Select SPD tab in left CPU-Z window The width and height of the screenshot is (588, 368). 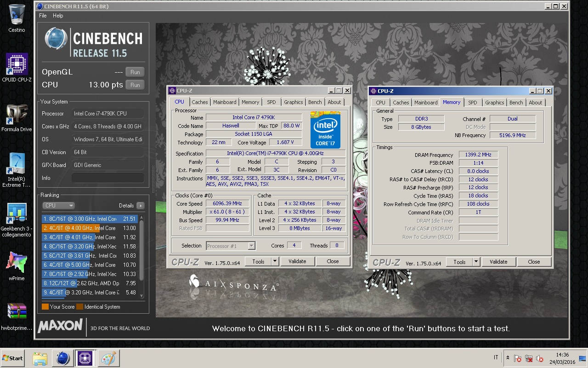click(271, 102)
